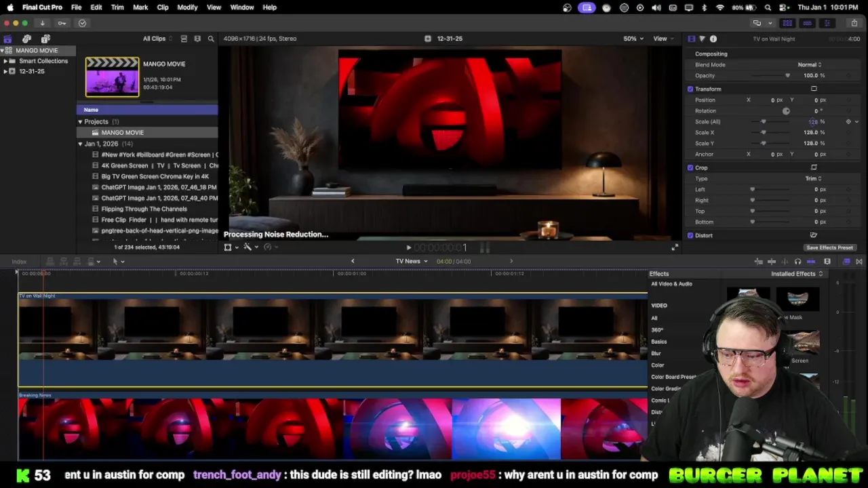This screenshot has width=868, height=488.
Task: Show the Libraries sidebar clapperboard icon
Action: [7, 39]
